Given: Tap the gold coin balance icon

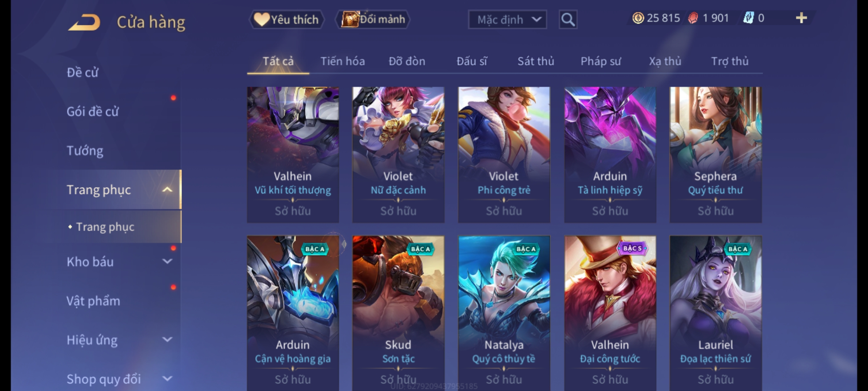Looking at the screenshot, I should 638,18.
